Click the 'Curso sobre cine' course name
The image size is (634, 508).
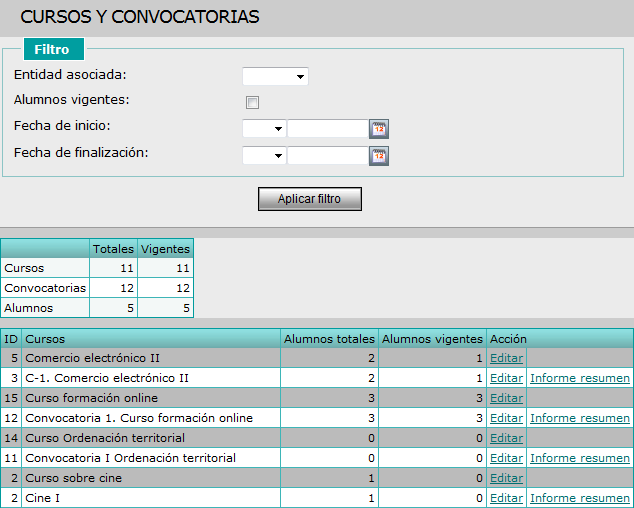click(73, 478)
